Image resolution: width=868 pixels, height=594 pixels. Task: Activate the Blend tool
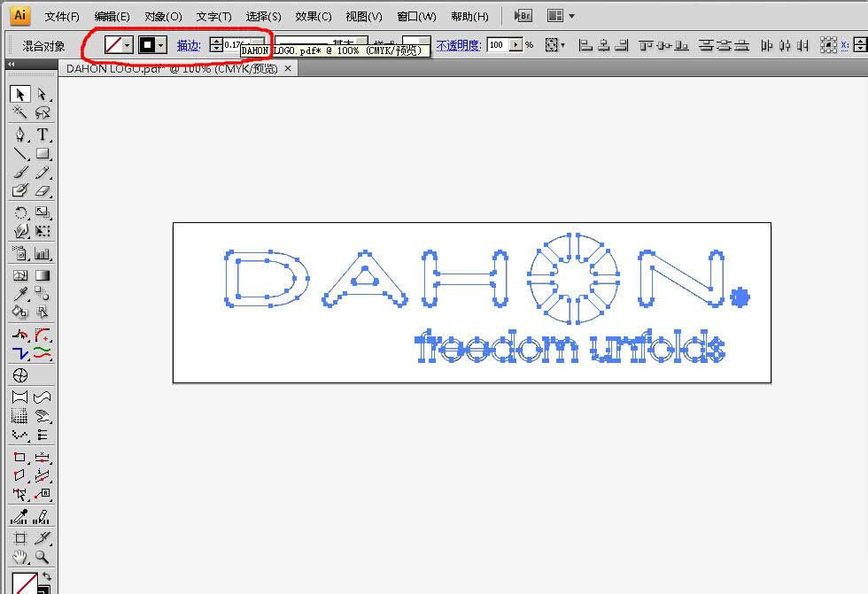pyautogui.click(x=43, y=293)
